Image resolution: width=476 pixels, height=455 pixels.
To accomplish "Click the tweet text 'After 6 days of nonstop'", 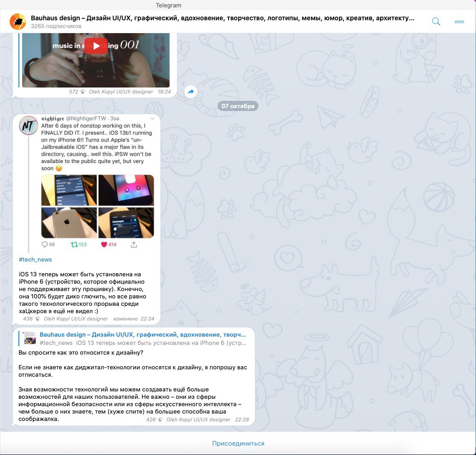I will 96,147.
